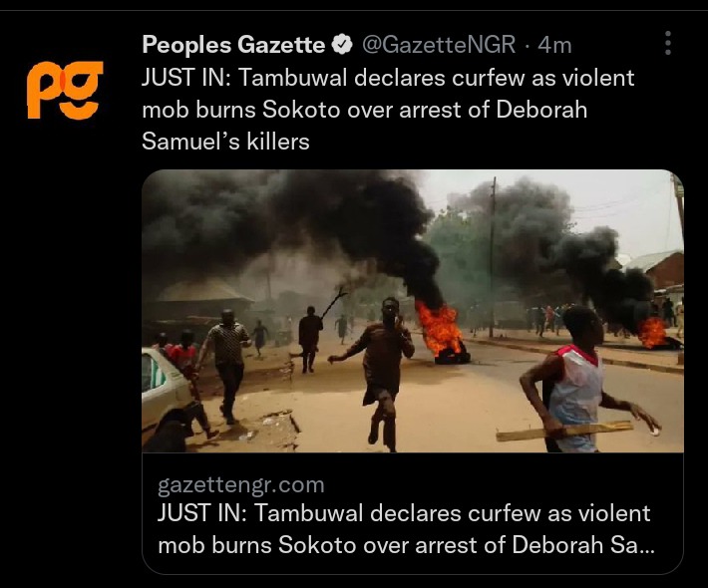The image size is (708, 588).
Task: Open the three-dot more options menu
Action: [x=668, y=43]
